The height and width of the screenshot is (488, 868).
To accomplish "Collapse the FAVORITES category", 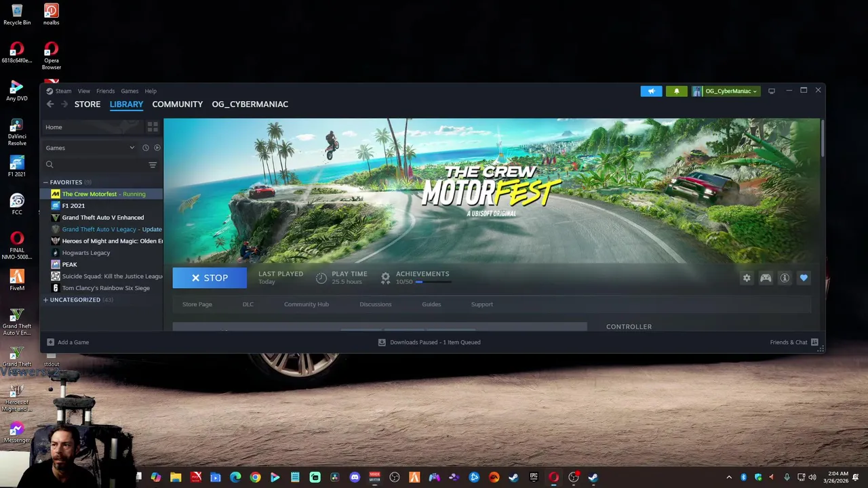I will coord(46,182).
